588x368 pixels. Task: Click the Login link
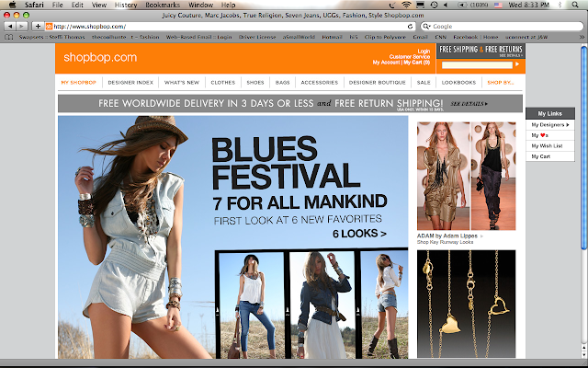(424, 52)
